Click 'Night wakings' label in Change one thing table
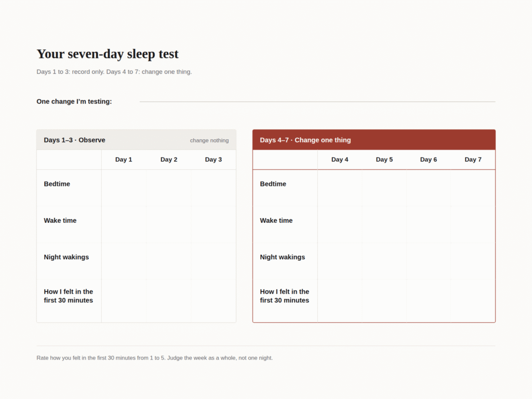Image resolution: width=532 pixels, height=399 pixels. tap(282, 257)
